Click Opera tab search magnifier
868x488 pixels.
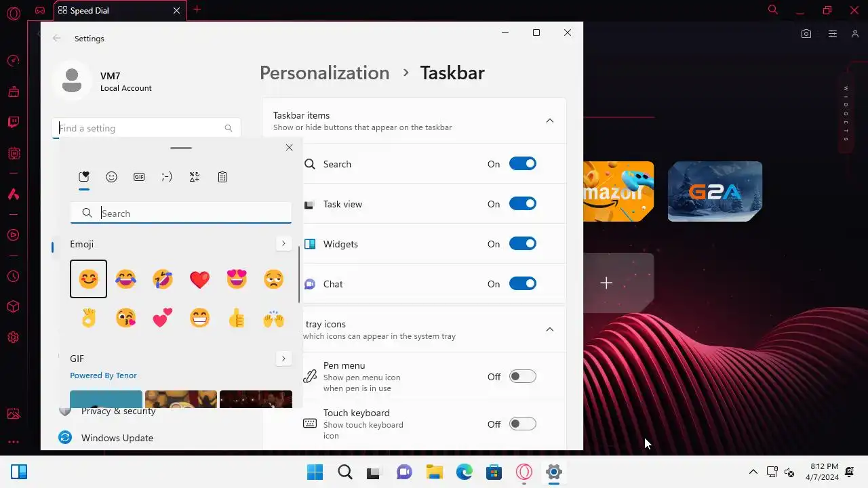[x=772, y=9]
